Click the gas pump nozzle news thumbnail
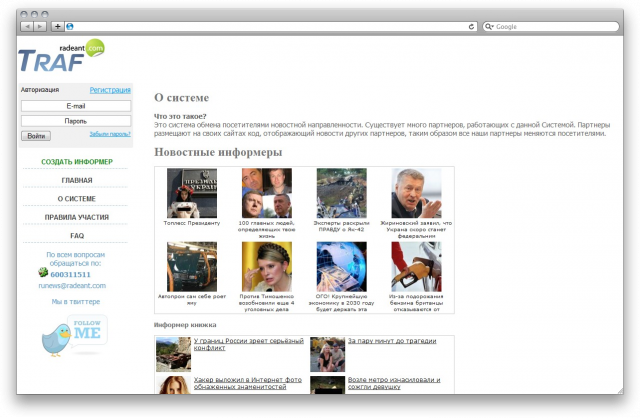Screen dimensions: 640x418 [x=416, y=267]
